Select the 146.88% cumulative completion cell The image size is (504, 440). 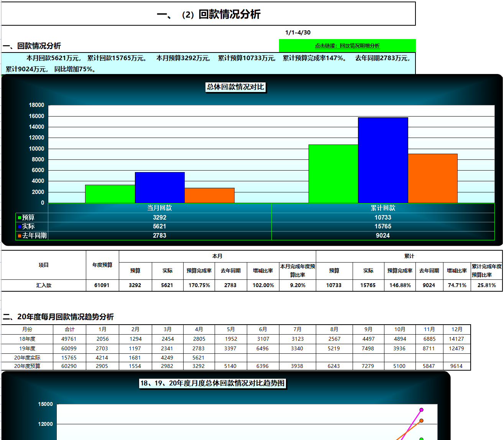pos(400,286)
